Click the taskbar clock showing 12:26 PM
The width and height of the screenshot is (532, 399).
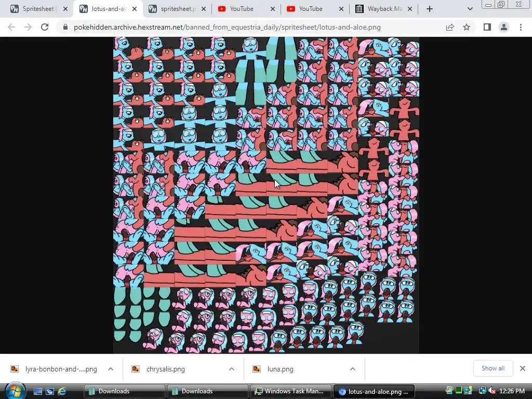point(512,391)
